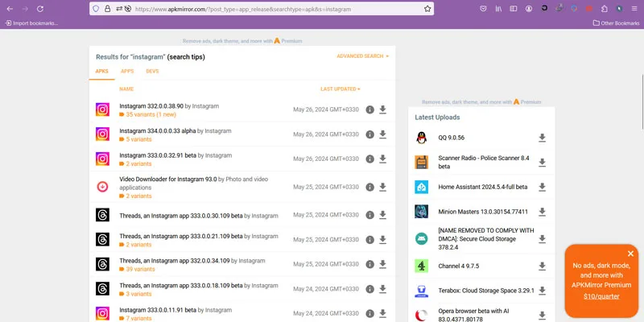Click the QQ penguin app icon
The image size is (644, 322).
coord(421,138)
